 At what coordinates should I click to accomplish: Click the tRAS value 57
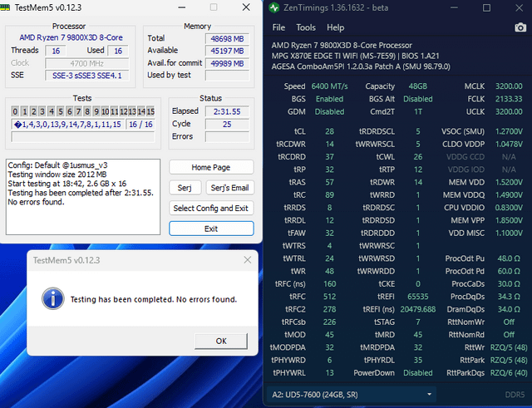(329, 182)
